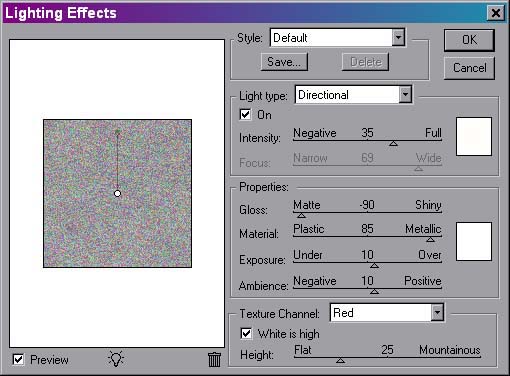Click the Intensity slider thumb
510x376 pixels.
[393, 143]
